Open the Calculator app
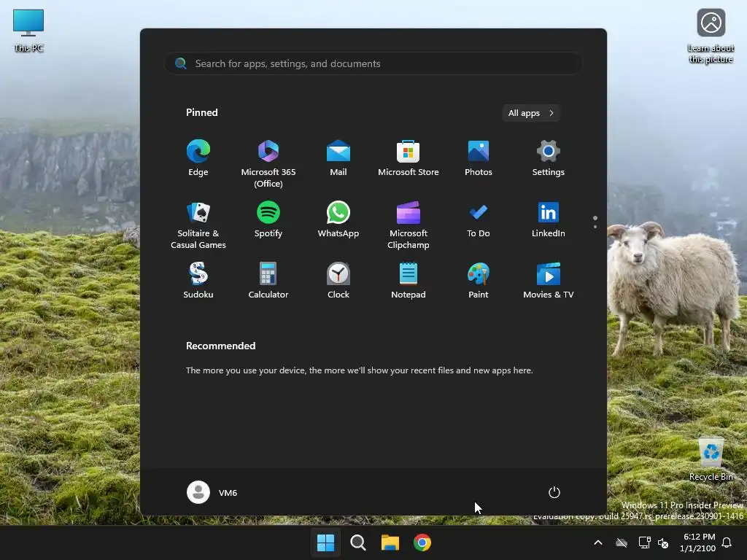This screenshot has width=747, height=560. tap(268, 281)
